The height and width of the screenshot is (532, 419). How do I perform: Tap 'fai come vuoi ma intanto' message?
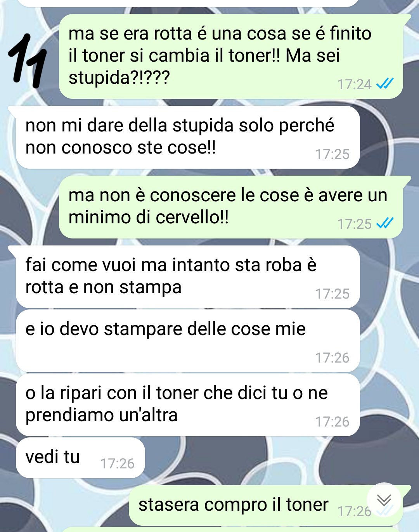[x=188, y=277]
